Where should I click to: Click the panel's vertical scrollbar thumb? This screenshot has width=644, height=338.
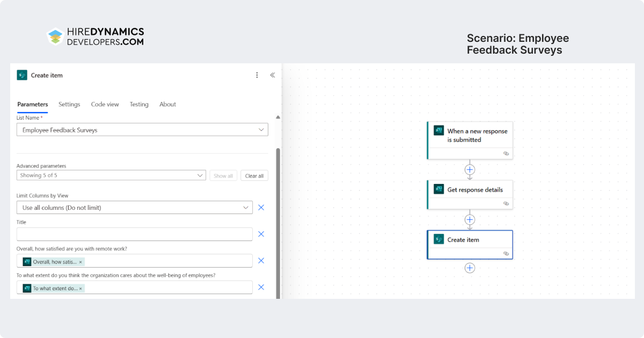(x=277, y=223)
